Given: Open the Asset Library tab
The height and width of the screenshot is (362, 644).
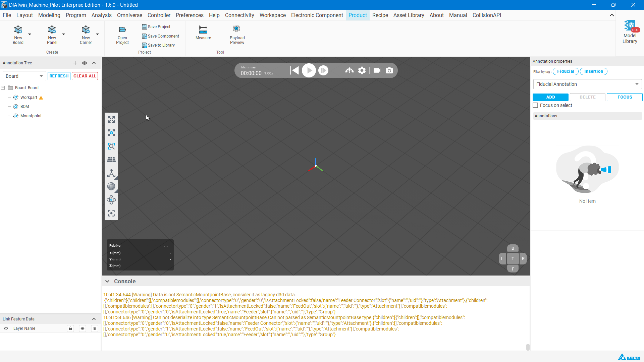Looking at the screenshot, I should pyautogui.click(x=409, y=15).
